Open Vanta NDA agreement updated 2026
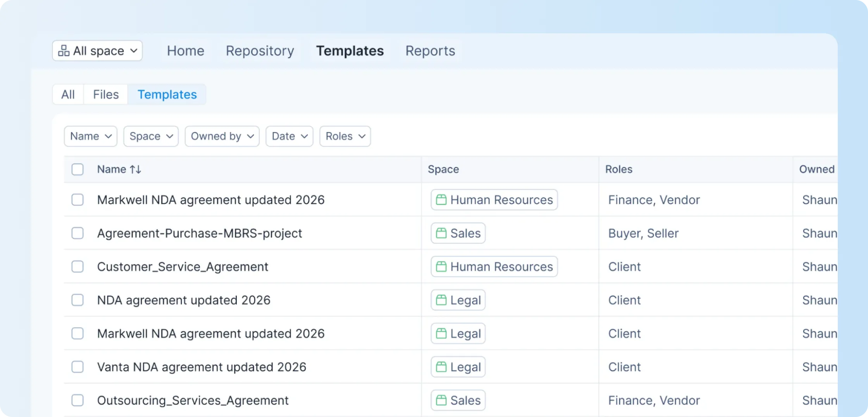Screen dimensions: 868x417 (201, 367)
